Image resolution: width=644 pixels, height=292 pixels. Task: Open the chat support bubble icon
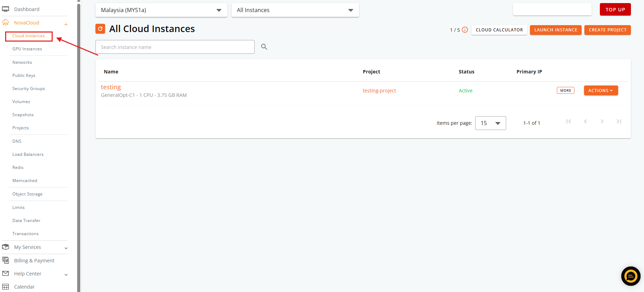point(631,276)
